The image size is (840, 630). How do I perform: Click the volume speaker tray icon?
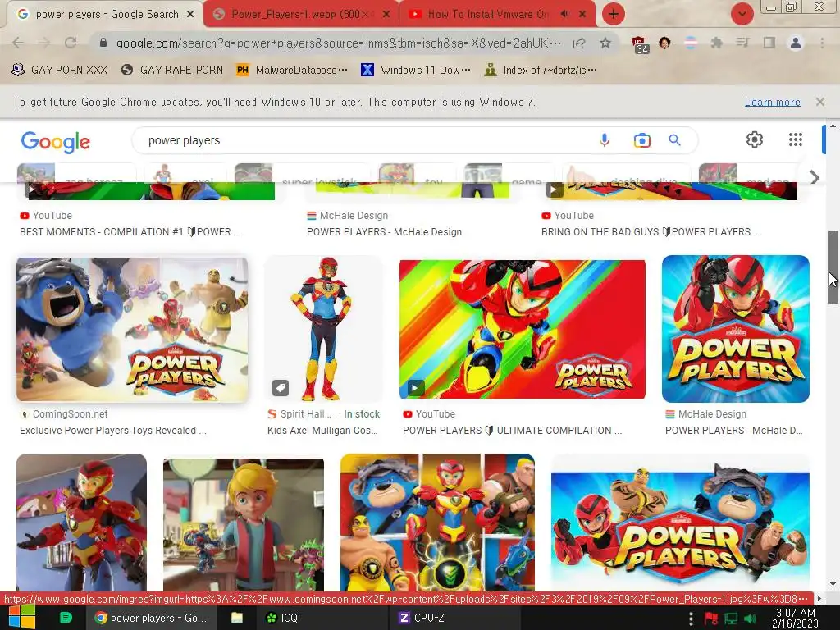750,619
